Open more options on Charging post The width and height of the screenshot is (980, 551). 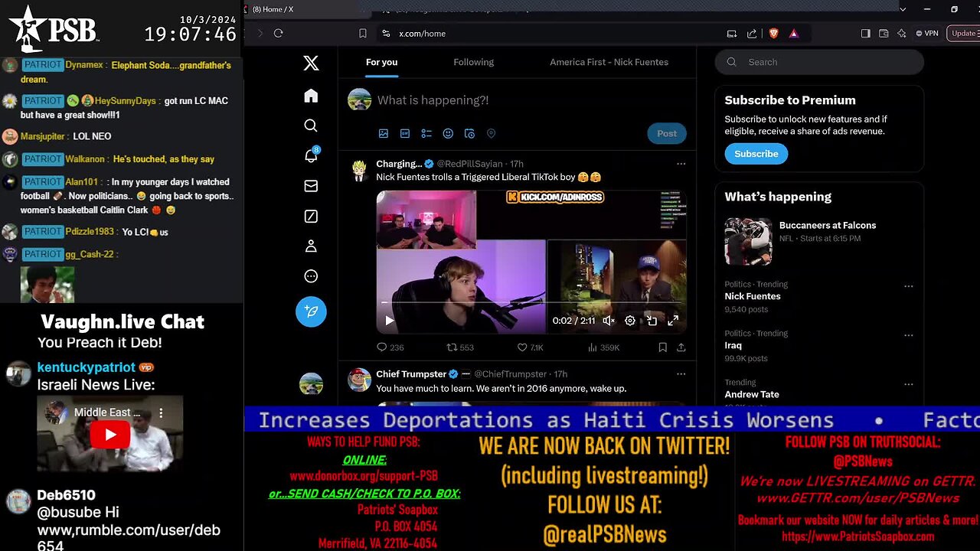[681, 164]
